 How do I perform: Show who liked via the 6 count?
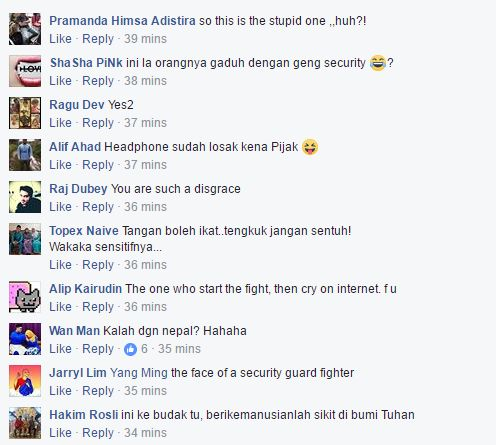(144, 349)
